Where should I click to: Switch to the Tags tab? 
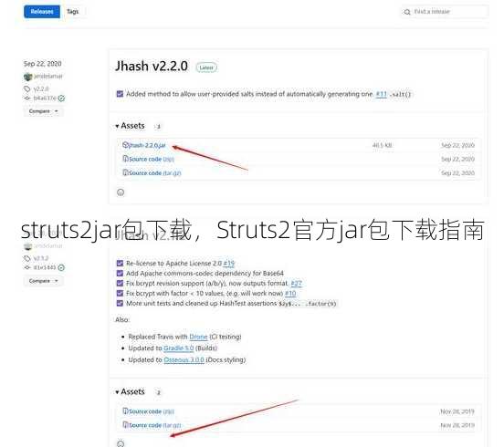coord(73,12)
